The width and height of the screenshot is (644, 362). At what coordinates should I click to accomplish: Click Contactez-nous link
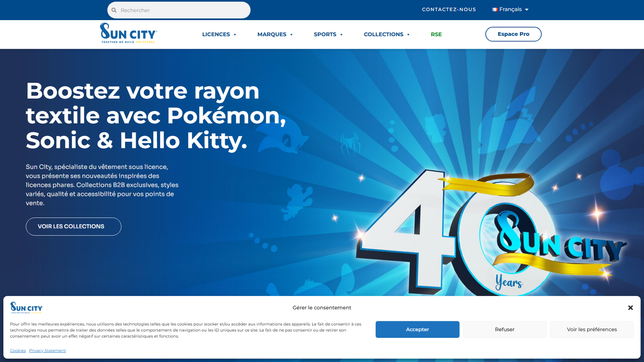pos(449,10)
